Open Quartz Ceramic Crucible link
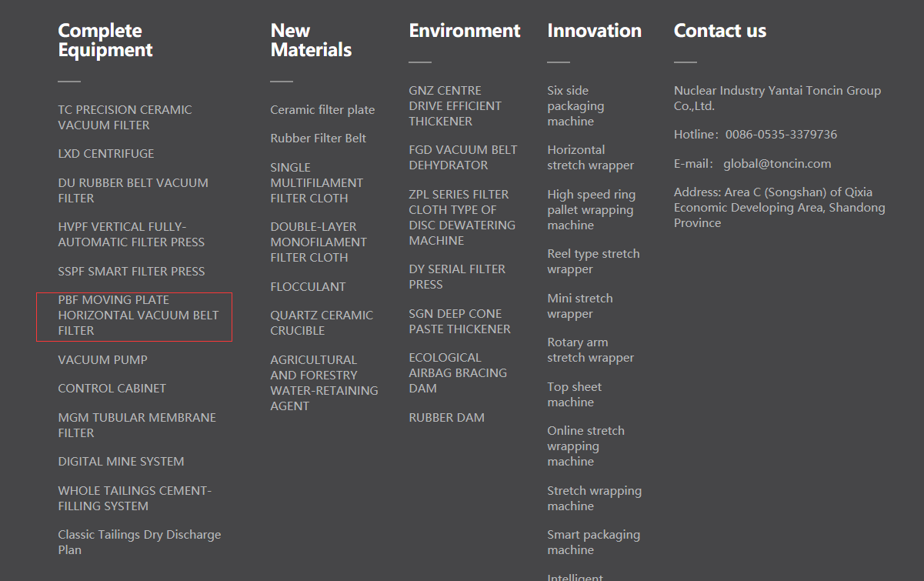The height and width of the screenshot is (581, 924). click(321, 323)
